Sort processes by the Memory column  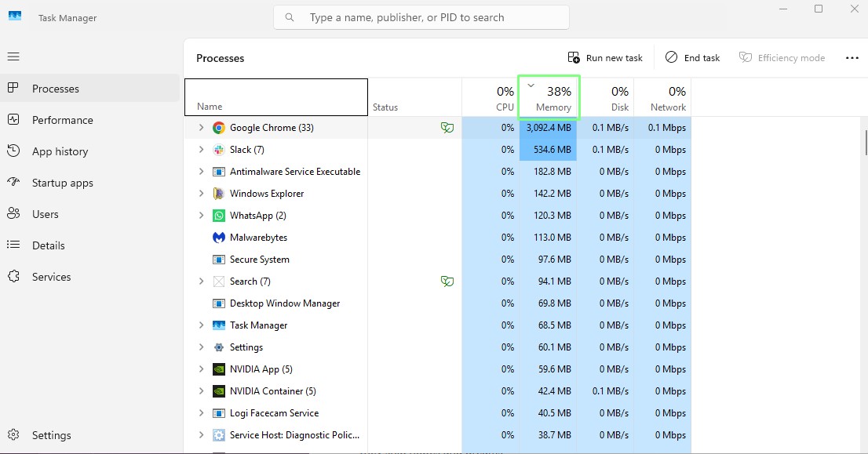tap(549, 98)
